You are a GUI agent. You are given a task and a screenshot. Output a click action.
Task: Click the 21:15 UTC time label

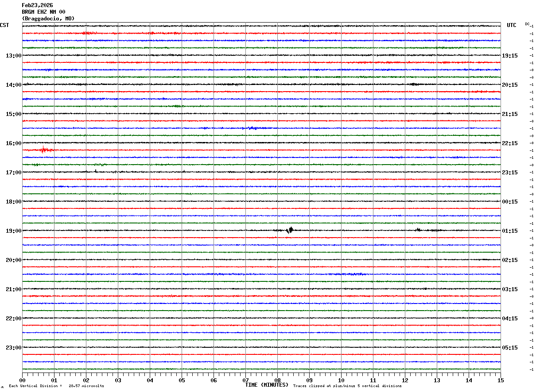coord(510,114)
